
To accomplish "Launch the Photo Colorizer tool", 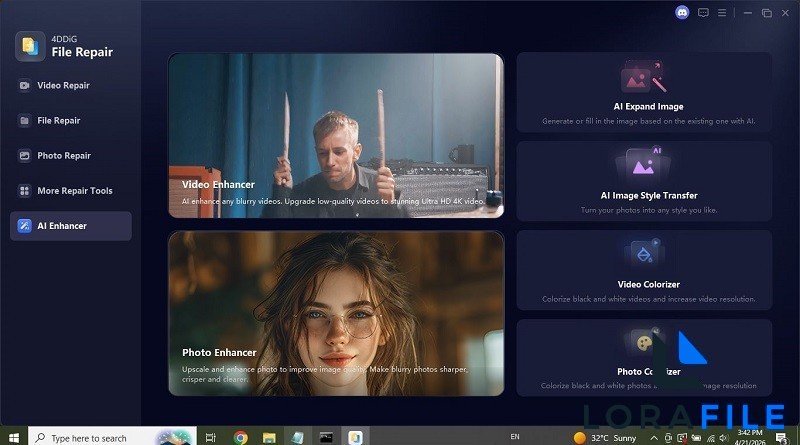I will [643, 355].
